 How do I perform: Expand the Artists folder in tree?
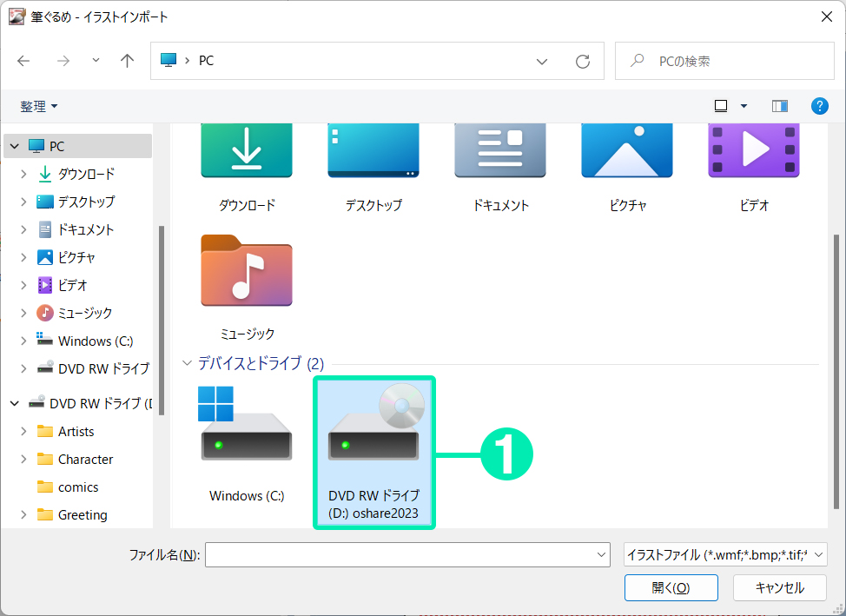24,432
